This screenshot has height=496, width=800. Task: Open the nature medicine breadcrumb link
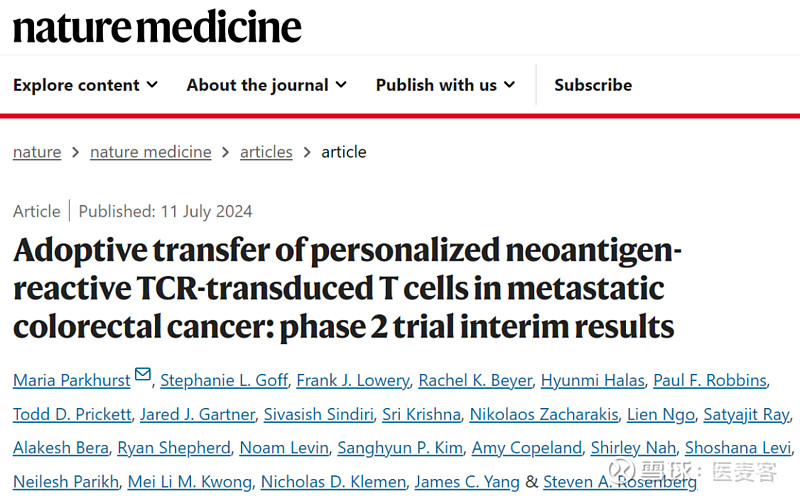[x=150, y=152]
